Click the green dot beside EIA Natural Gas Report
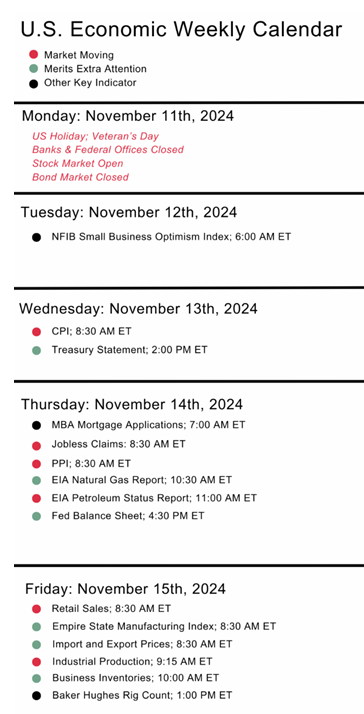364x714 pixels. pyautogui.click(x=36, y=480)
